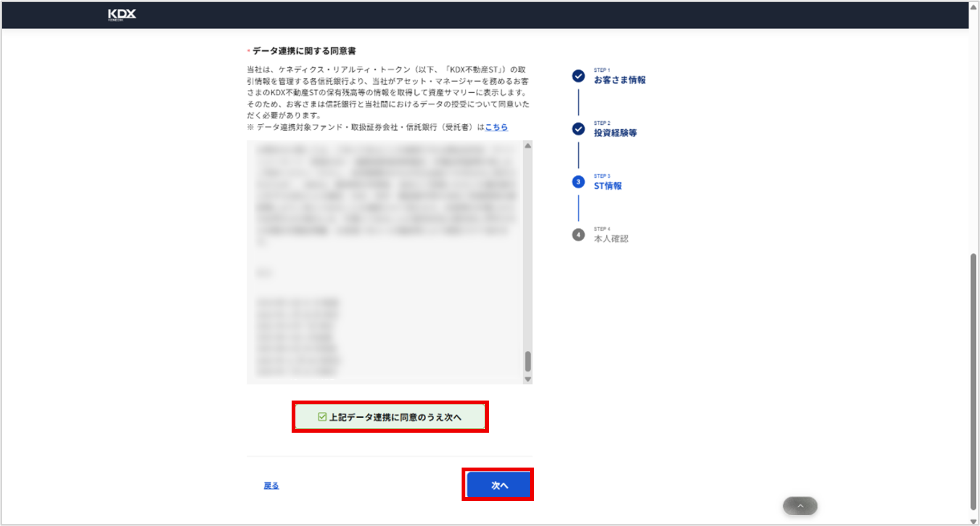Viewport: 980px width, 526px height.
Task: Click the page vertical scrollbar thumb
Action: (974, 382)
